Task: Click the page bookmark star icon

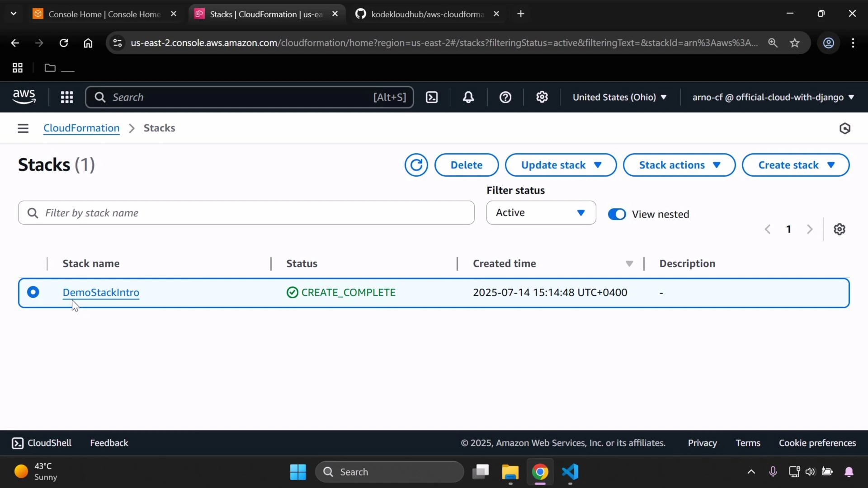Action: [x=795, y=43]
